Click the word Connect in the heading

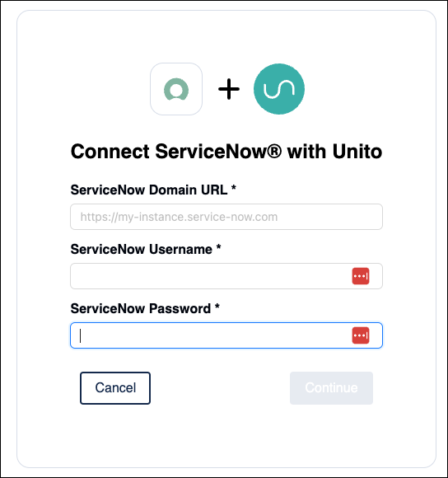pos(110,151)
